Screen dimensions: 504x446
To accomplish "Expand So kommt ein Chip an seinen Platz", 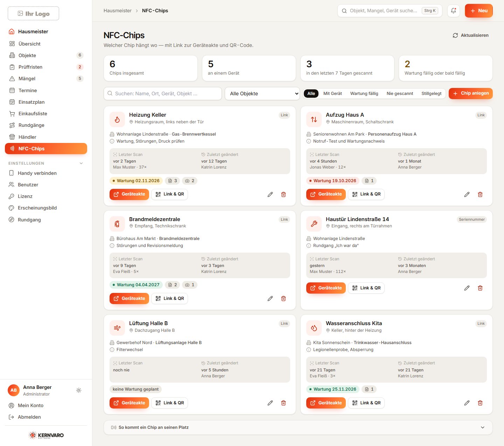I will click(298, 427).
